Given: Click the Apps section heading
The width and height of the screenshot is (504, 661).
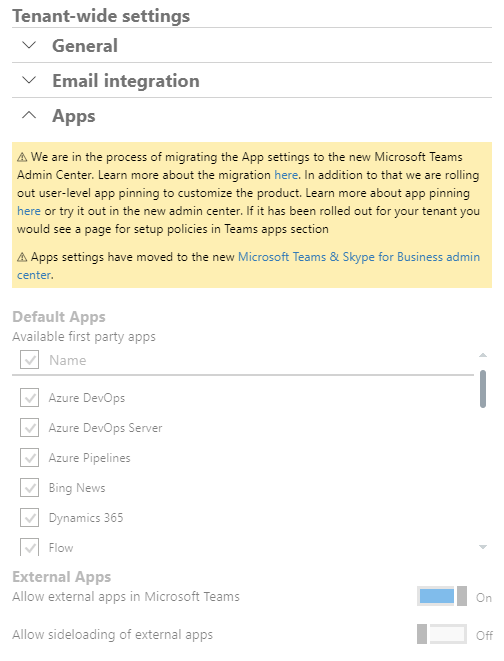Looking at the screenshot, I should click(x=74, y=116).
